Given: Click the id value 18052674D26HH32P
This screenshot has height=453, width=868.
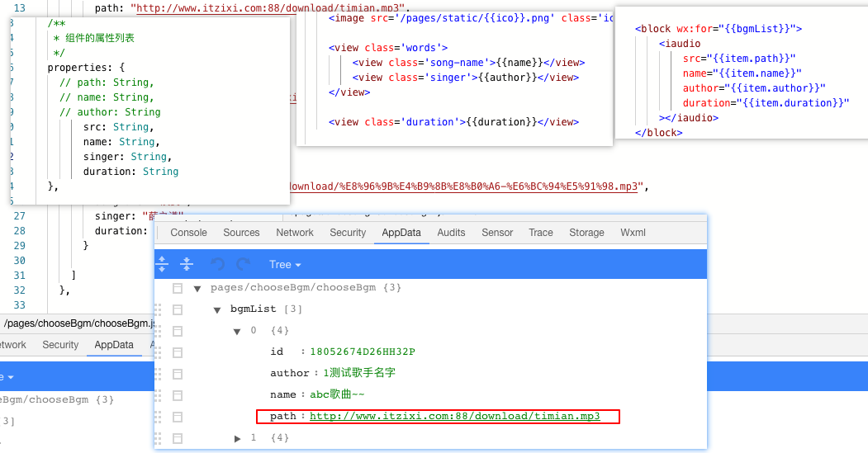Looking at the screenshot, I should point(363,352).
